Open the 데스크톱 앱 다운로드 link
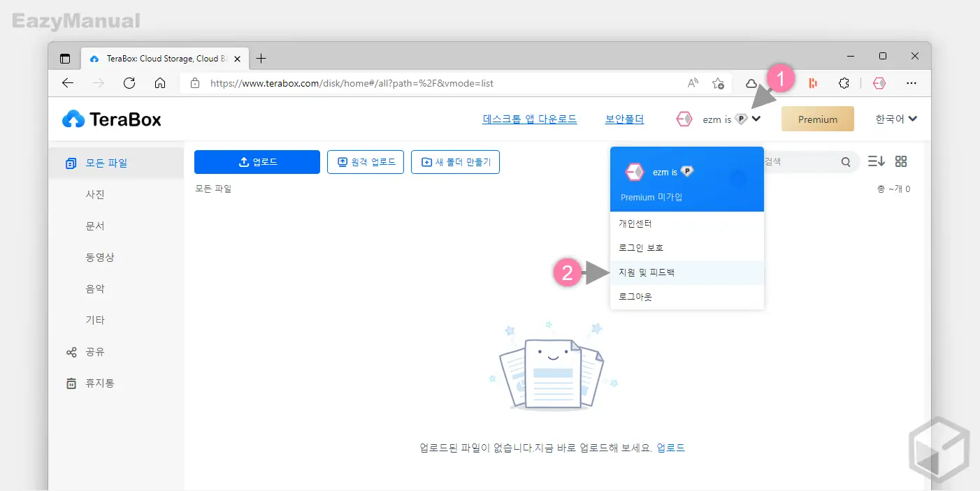 (529, 118)
